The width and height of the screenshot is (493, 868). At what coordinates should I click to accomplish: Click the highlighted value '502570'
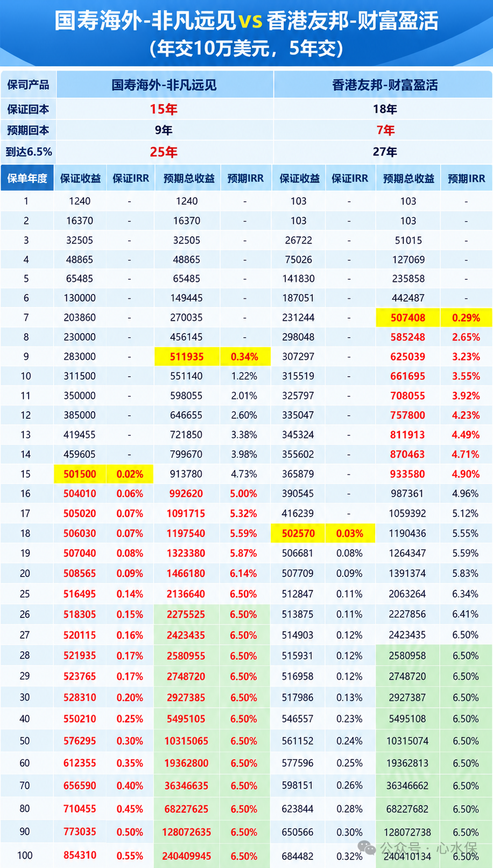coord(298,533)
